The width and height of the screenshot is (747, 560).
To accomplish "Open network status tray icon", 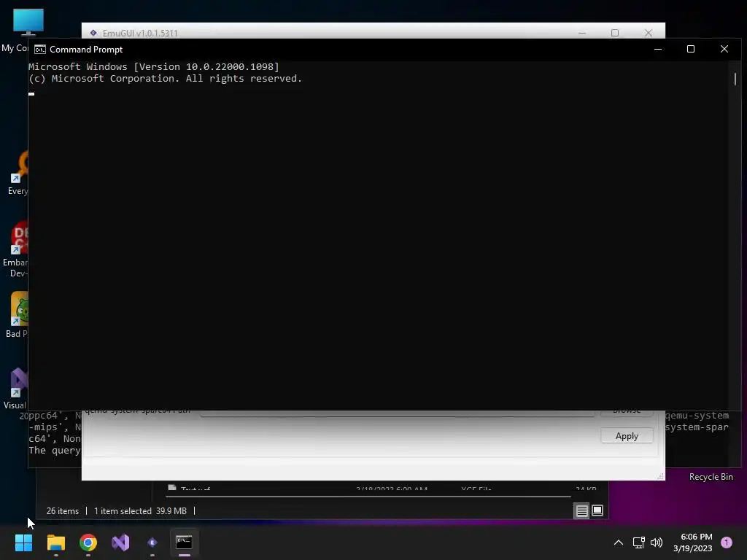I will click(638, 542).
